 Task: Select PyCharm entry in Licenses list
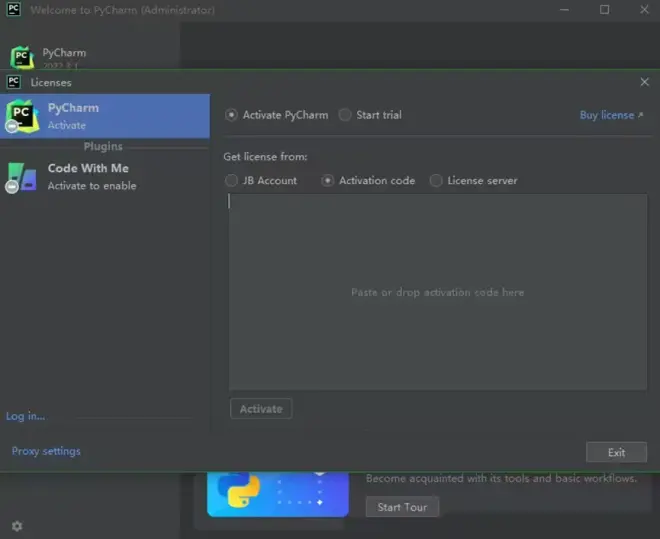105,116
